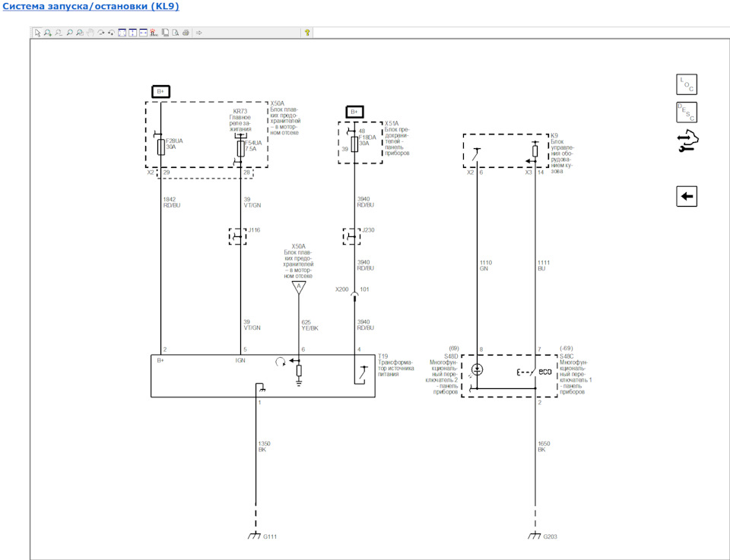The width and height of the screenshot is (730, 560).
Task: Print the wiring diagram
Action: pyautogui.click(x=186, y=33)
